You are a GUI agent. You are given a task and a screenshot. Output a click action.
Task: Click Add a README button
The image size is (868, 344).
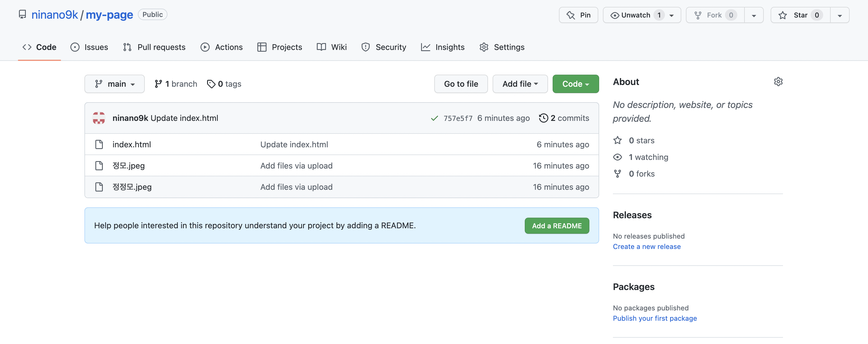(x=557, y=226)
